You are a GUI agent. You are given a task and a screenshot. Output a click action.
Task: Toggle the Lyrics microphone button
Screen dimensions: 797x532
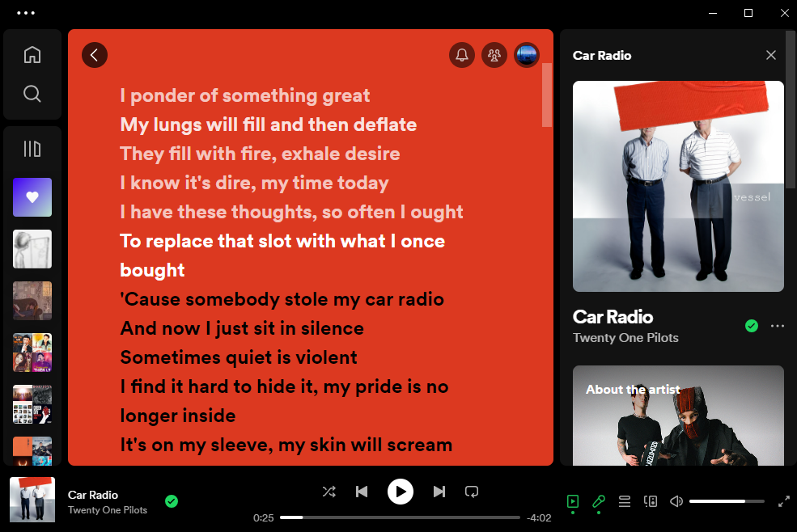[599, 501]
